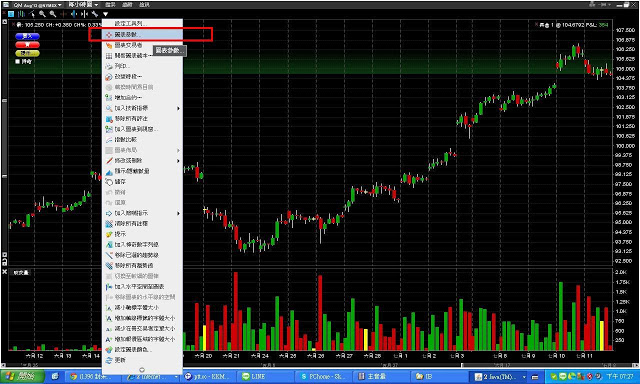Click the light-blue square icon starting the toolbar
This screenshot has width=640, height=384.
click(x=11, y=14)
